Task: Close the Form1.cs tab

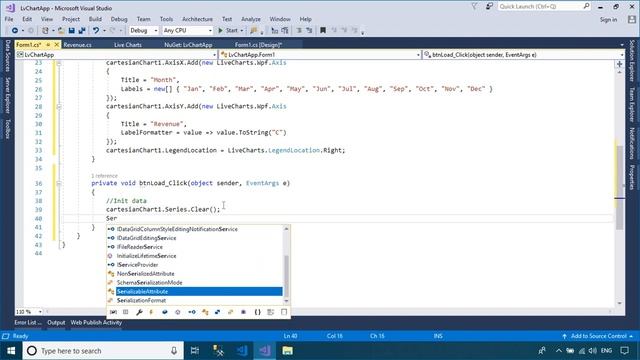Action: pyautogui.click(x=57, y=44)
